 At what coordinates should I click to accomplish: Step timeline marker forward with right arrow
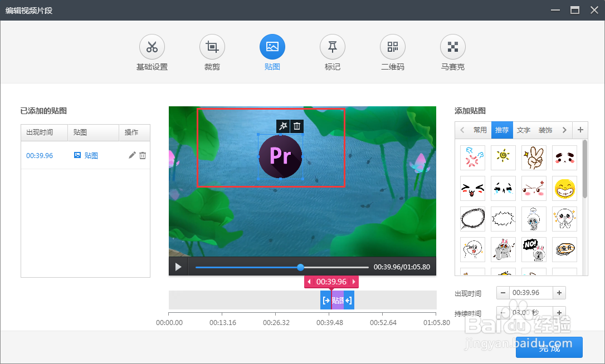pyautogui.click(x=354, y=282)
